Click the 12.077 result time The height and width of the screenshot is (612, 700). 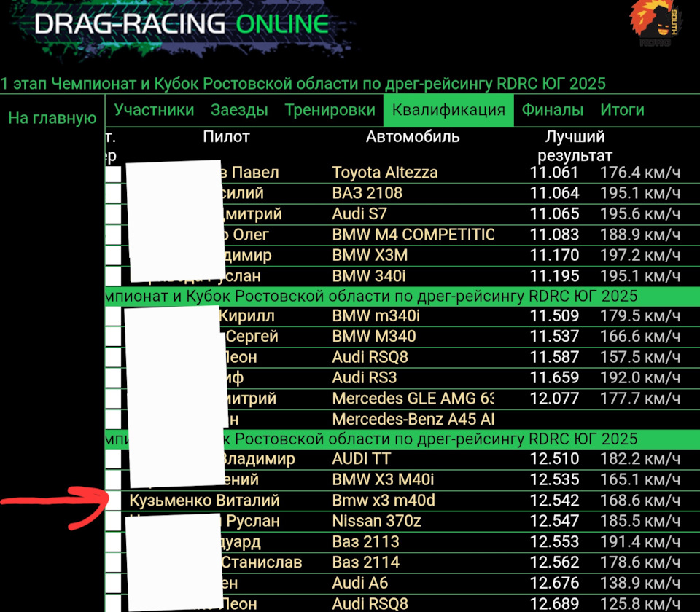pyautogui.click(x=554, y=399)
